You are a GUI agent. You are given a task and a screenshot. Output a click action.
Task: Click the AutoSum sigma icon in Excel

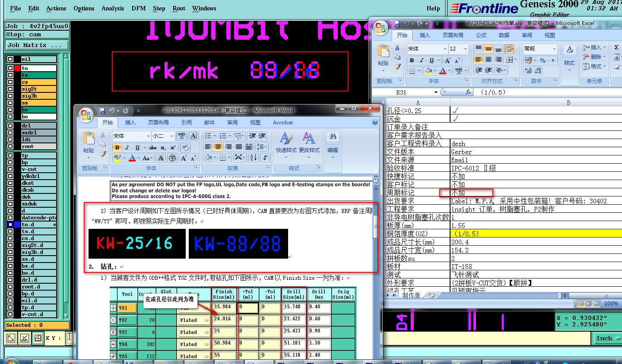click(616, 47)
